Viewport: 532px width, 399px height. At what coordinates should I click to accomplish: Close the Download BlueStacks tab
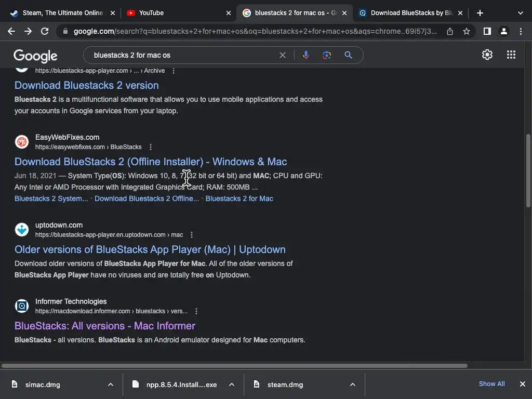[x=460, y=13]
